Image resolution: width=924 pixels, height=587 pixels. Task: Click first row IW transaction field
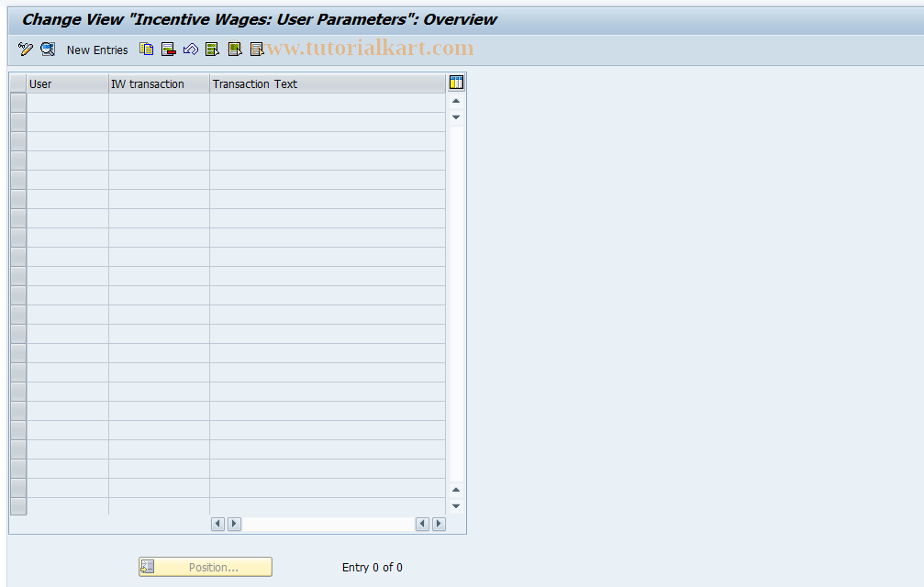click(x=159, y=103)
